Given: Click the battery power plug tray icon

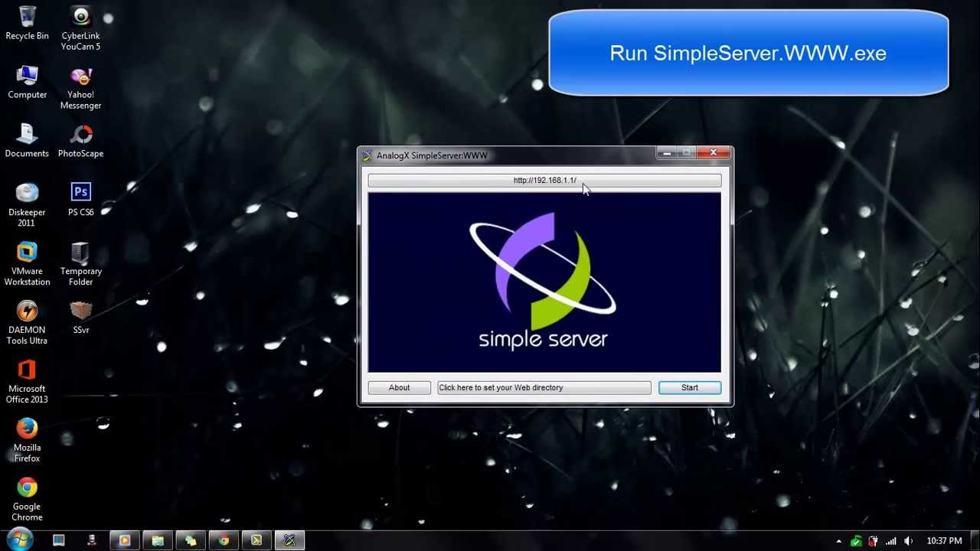Looking at the screenshot, I should 874,541.
